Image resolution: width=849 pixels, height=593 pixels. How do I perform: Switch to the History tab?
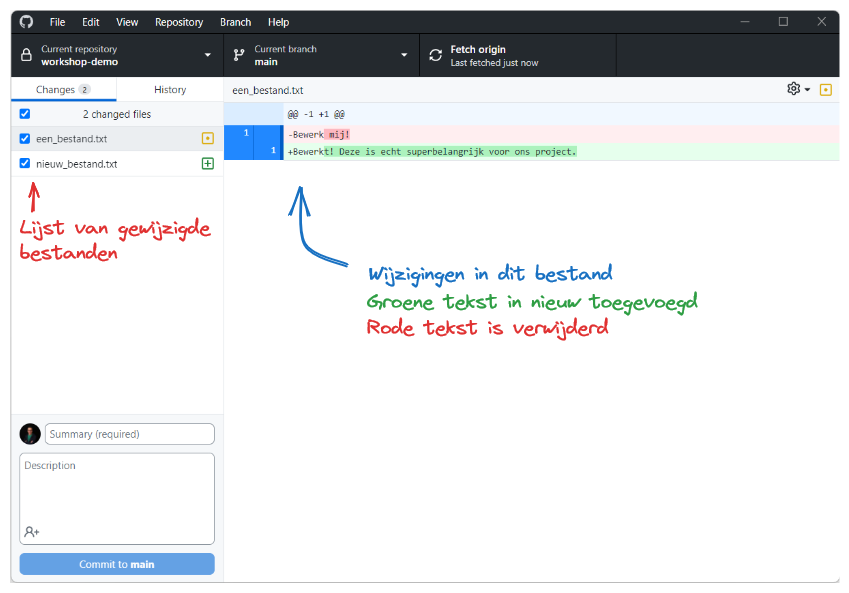[170, 90]
